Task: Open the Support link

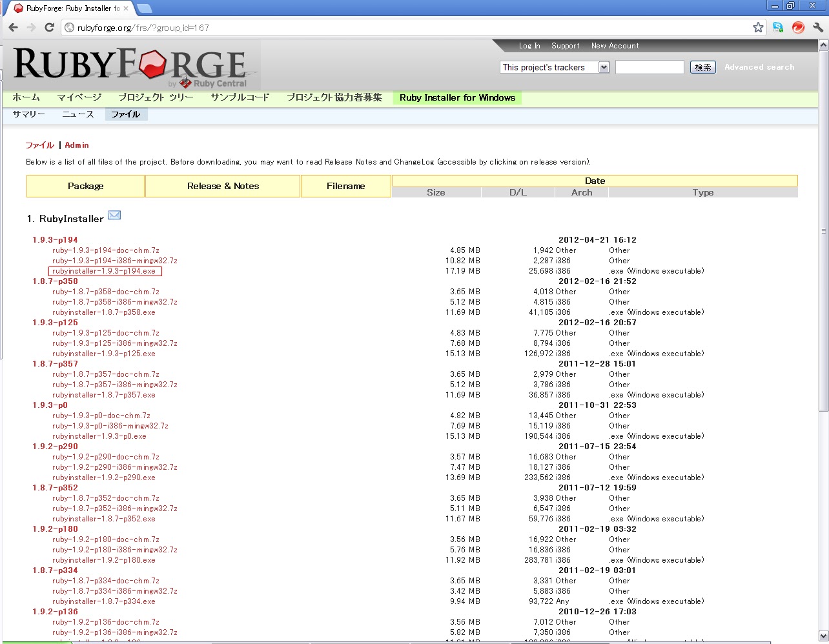Action: (x=566, y=46)
